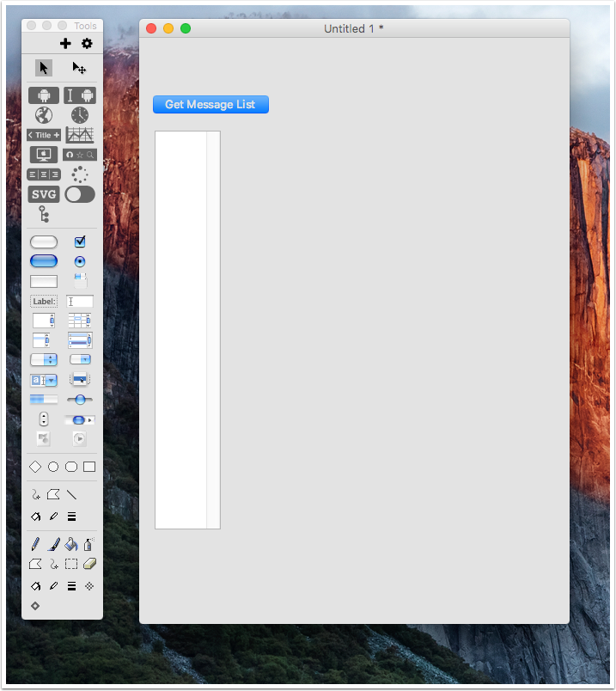Screen dimensions: 616x691
Task: Choose the spray can tool
Action: [89, 544]
